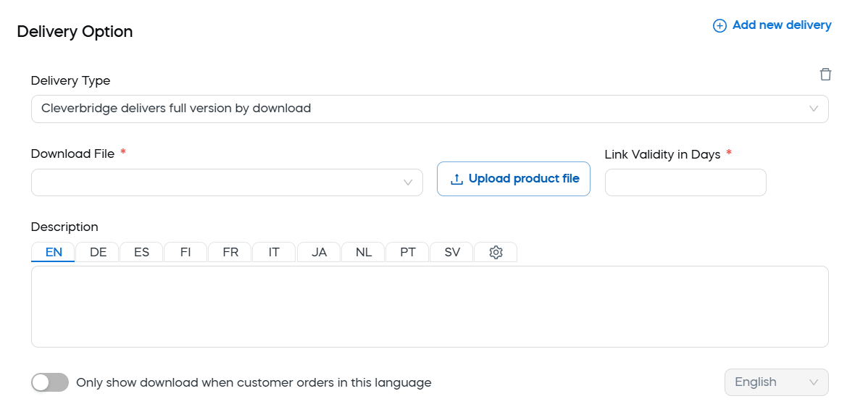868x412 pixels.
Task: Click the Download File label
Action: (72, 154)
